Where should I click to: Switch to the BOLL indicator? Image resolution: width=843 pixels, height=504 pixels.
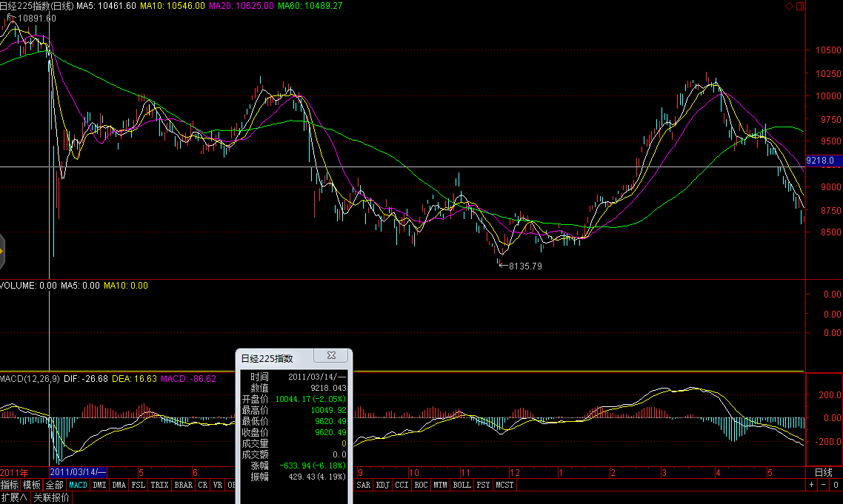point(462,485)
